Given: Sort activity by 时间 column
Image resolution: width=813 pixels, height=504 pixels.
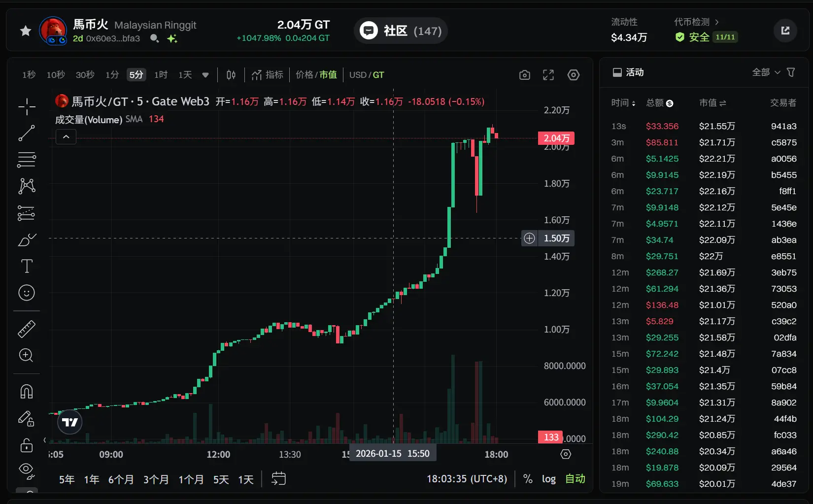Looking at the screenshot, I should (623, 103).
